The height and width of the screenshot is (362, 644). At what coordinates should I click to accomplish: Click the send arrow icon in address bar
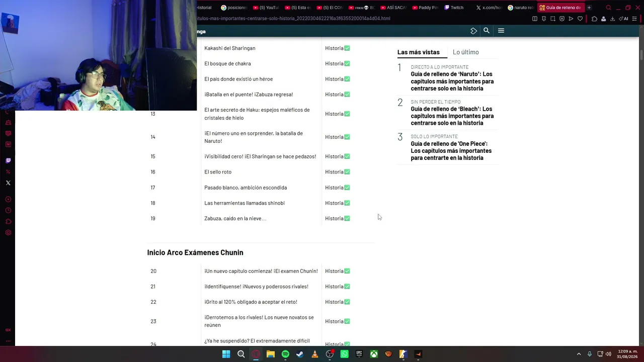pyautogui.click(x=571, y=19)
